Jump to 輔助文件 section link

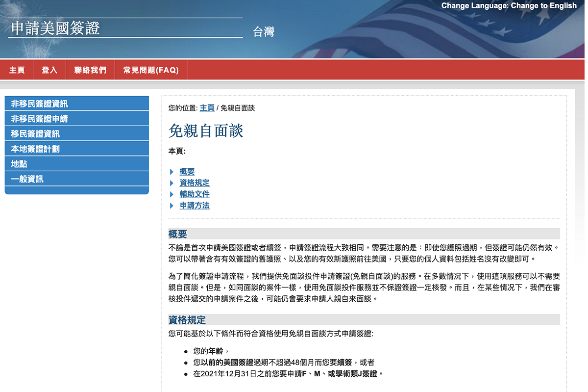[x=195, y=194]
